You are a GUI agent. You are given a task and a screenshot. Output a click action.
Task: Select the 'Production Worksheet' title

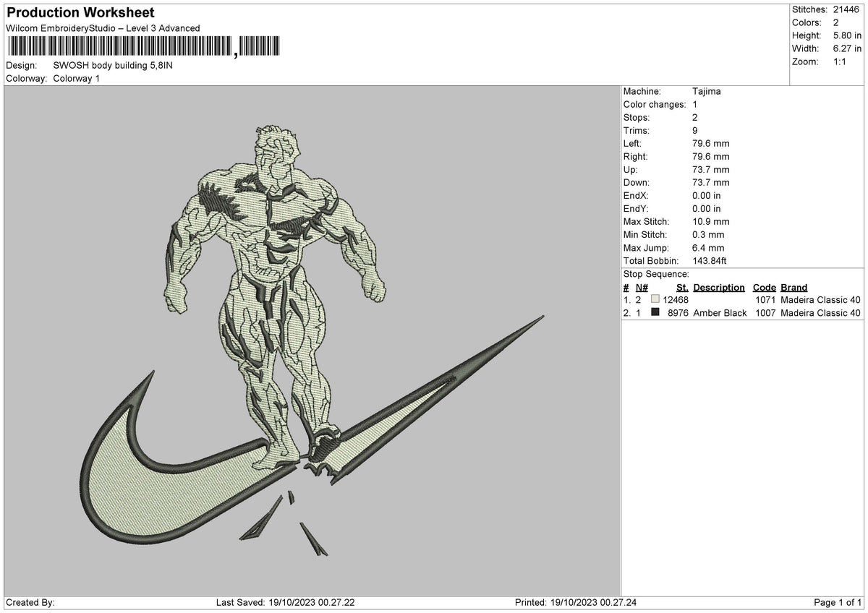pos(80,13)
